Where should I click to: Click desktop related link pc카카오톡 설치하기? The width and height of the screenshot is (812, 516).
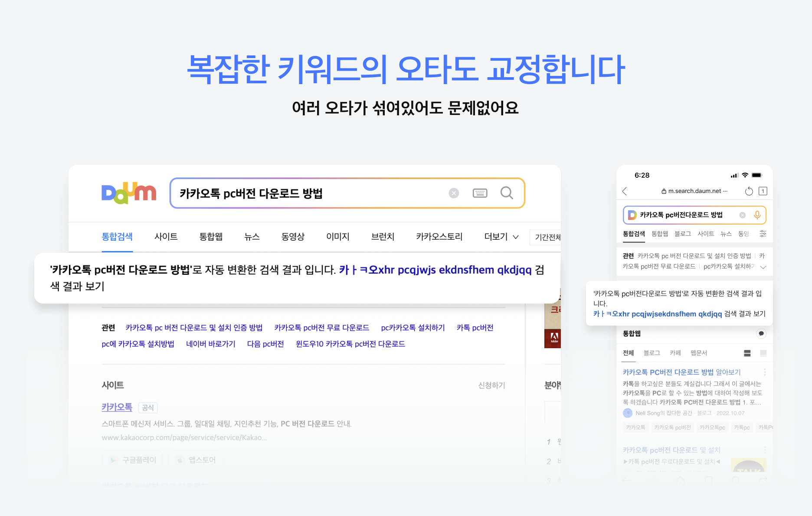413,328
